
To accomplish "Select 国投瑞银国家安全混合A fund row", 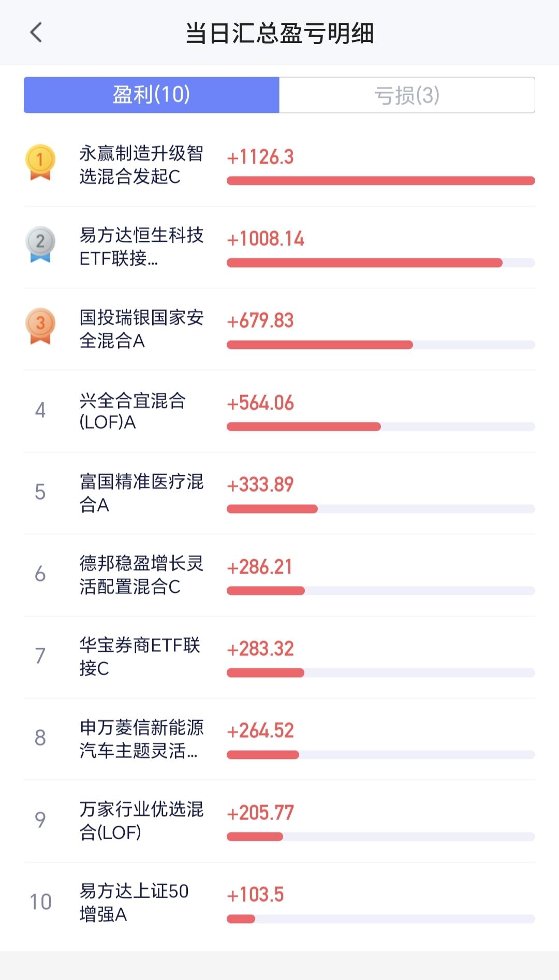I will point(279,329).
